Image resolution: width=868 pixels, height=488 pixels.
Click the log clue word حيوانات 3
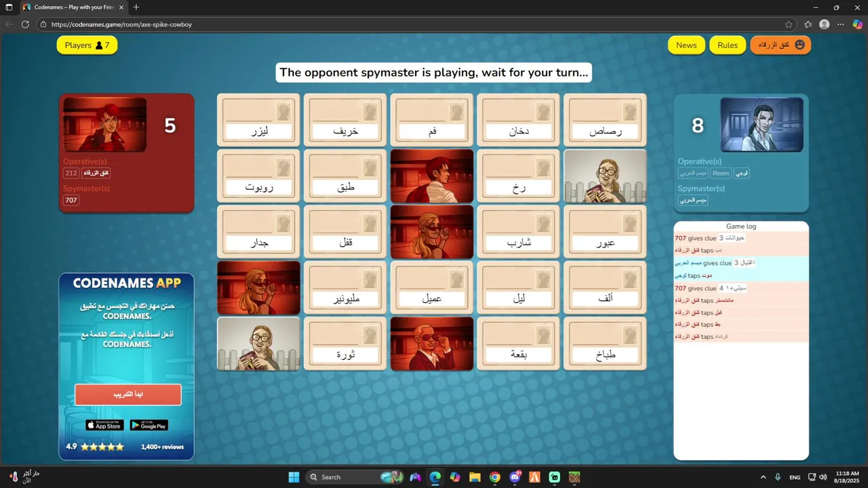click(x=732, y=238)
